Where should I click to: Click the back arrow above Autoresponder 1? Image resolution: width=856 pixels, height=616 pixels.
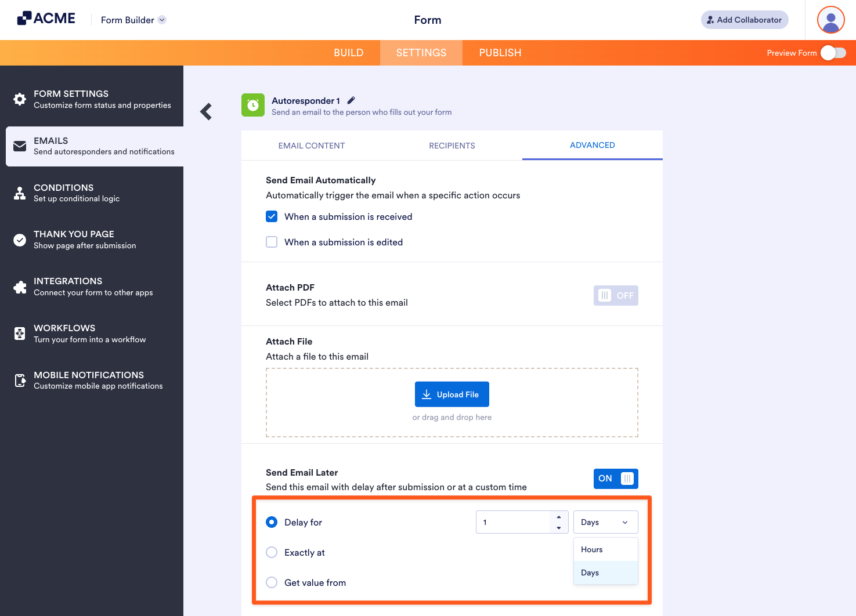pyautogui.click(x=205, y=111)
